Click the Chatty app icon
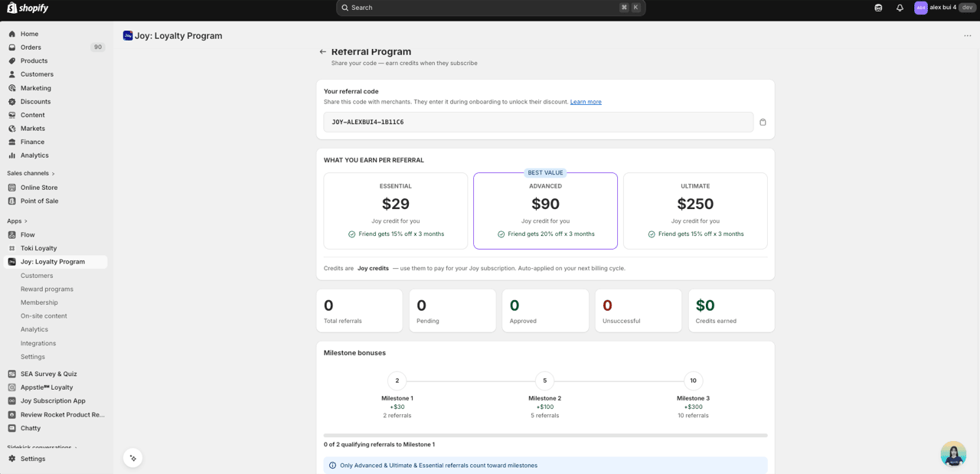The width and height of the screenshot is (980, 474). tap(12, 429)
